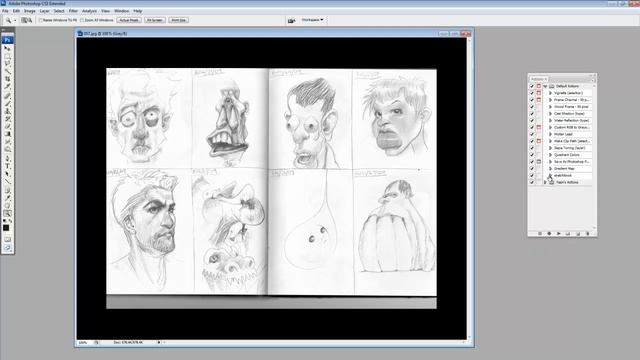Click the Fit Screen button

coord(155,20)
